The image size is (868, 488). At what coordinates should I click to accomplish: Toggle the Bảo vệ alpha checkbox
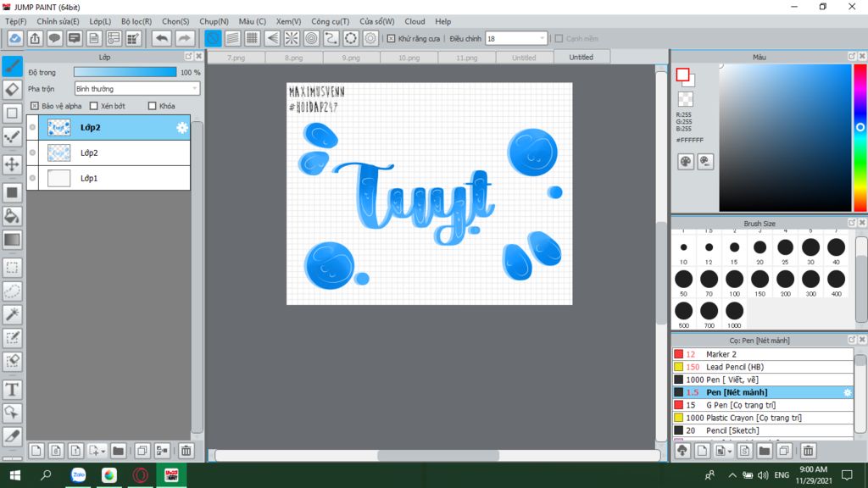(x=34, y=106)
